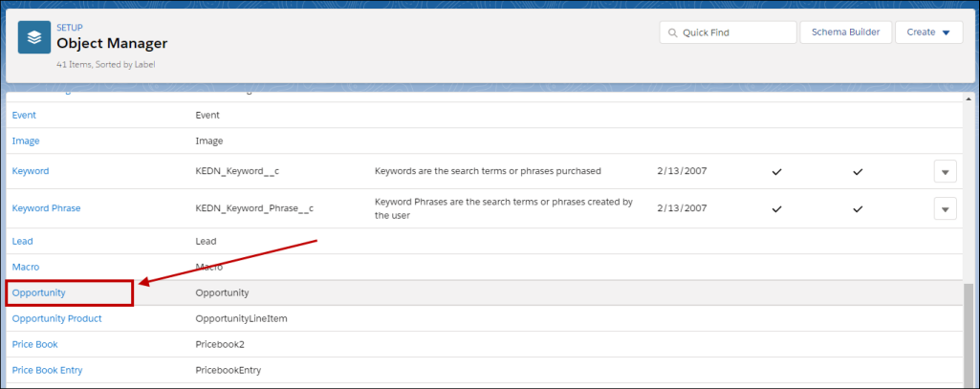Open the Macro object
Image resolution: width=980 pixels, height=389 pixels.
pos(26,267)
